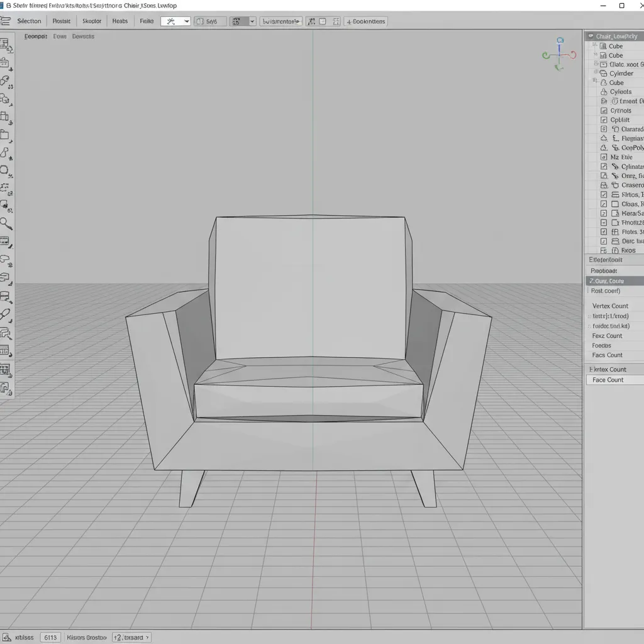The image size is (644, 644).
Task: Click the highlighted Z.Guy Count row in the side panel
Action: (613, 280)
